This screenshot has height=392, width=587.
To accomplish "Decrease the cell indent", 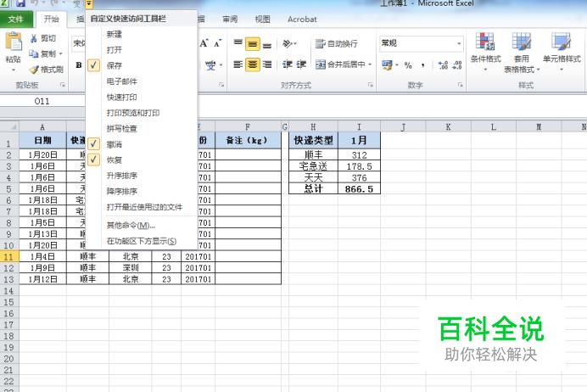I will (287, 64).
